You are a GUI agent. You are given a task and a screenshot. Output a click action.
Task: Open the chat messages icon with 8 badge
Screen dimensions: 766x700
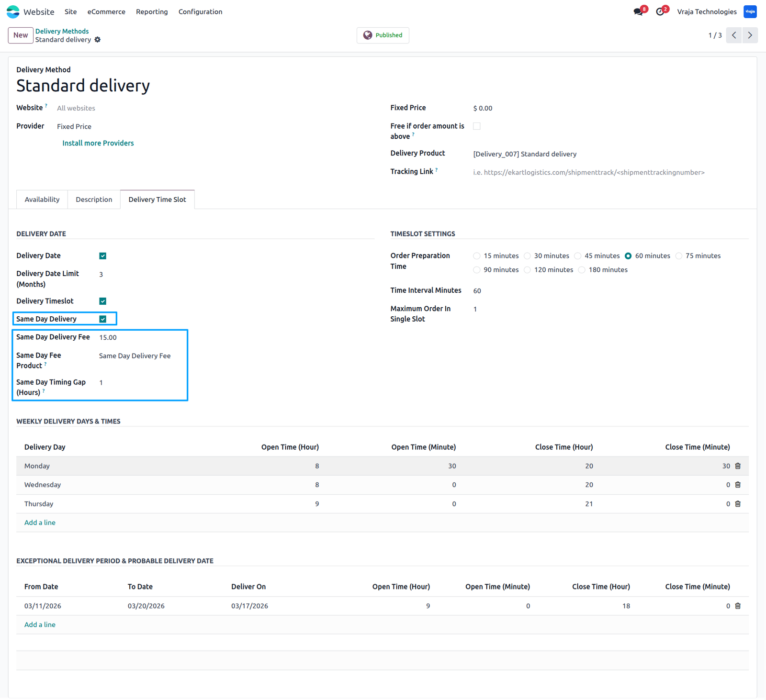coord(639,11)
